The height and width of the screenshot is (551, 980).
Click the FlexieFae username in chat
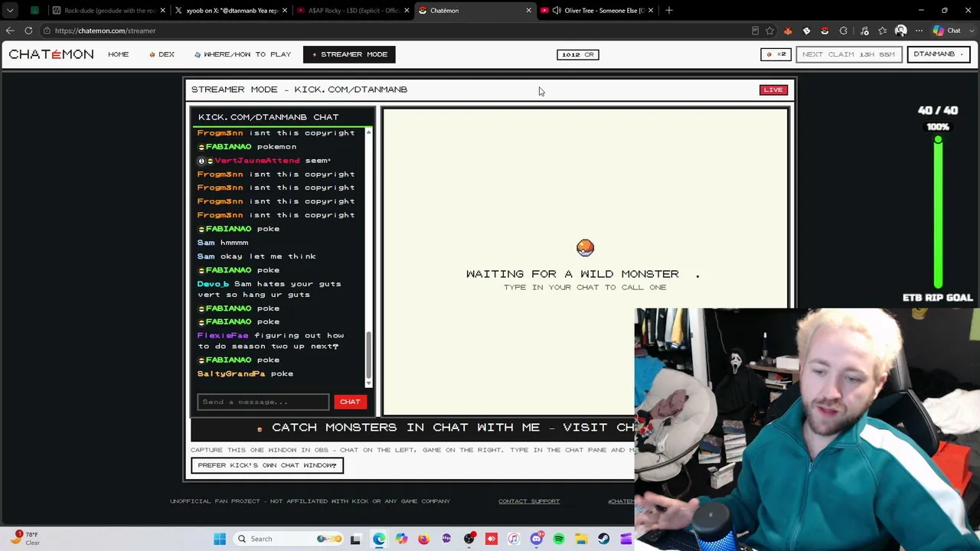point(223,335)
